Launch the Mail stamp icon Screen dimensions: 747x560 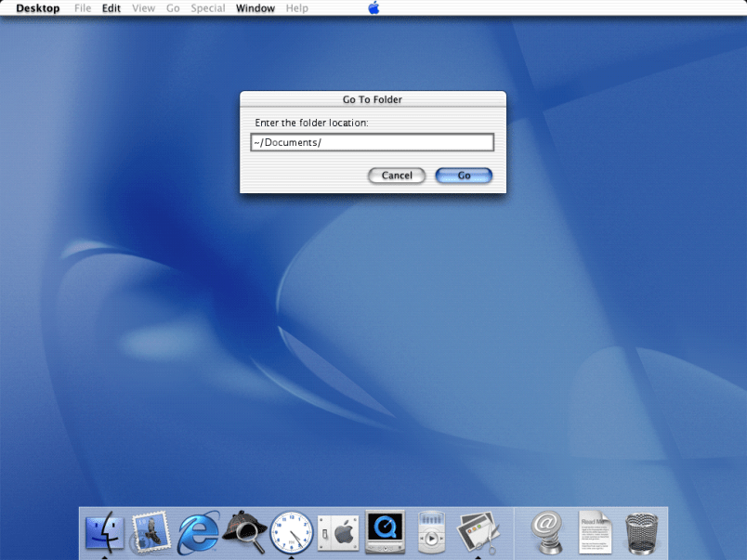pyautogui.click(x=151, y=532)
